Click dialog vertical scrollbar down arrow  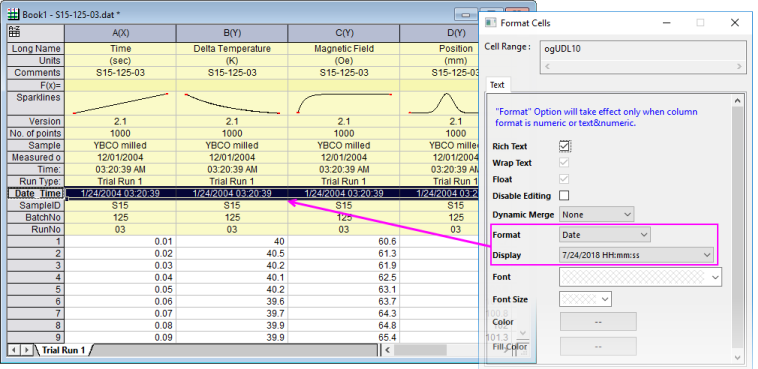point(737,357)
